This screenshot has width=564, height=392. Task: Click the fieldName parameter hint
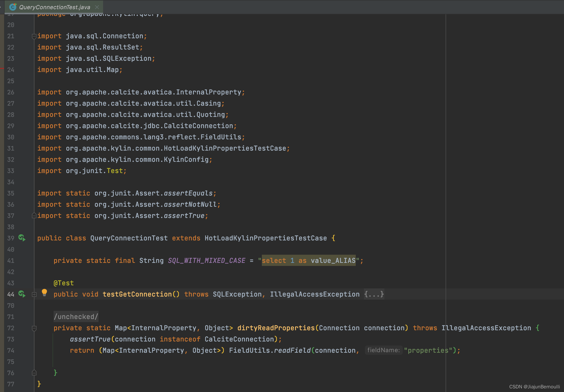click(x=383, y=350)
